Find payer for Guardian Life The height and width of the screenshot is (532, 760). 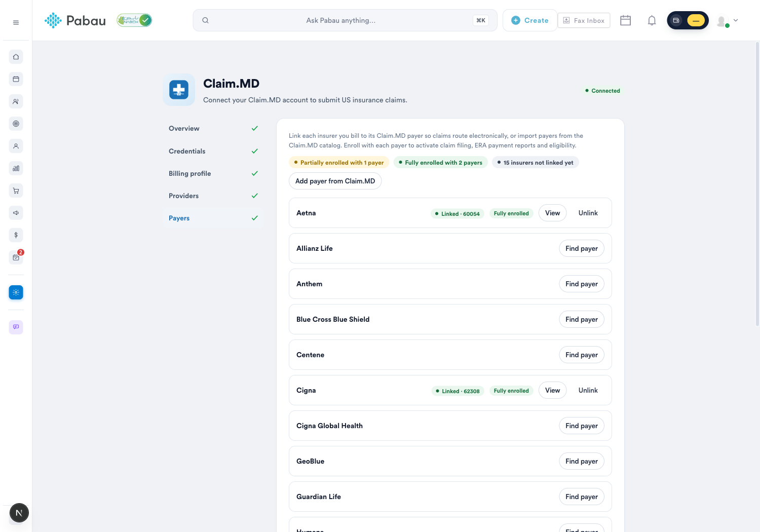(x=582, y=497)
